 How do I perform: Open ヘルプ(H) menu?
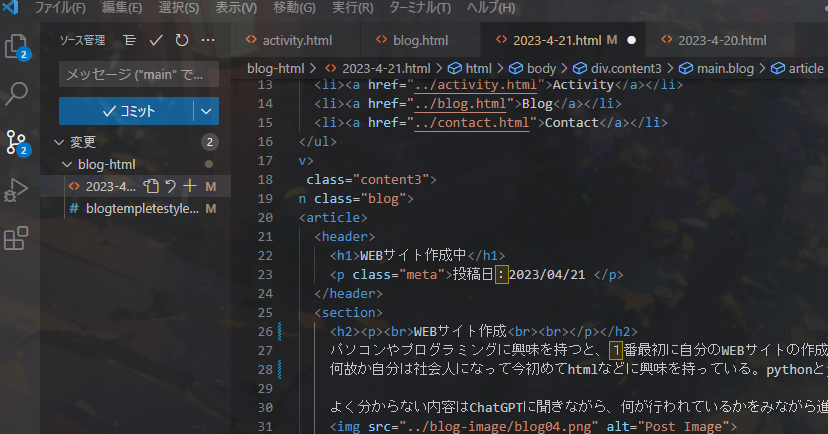(491, 7)
